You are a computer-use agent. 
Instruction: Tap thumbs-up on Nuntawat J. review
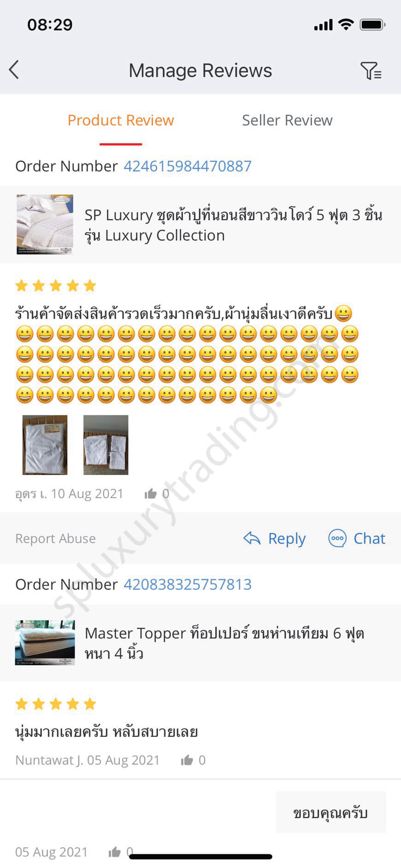coord(187,760)
